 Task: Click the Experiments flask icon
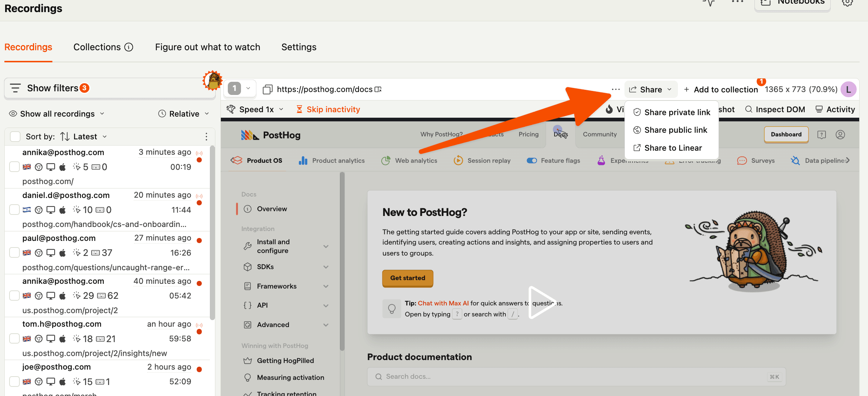[601, 161]
